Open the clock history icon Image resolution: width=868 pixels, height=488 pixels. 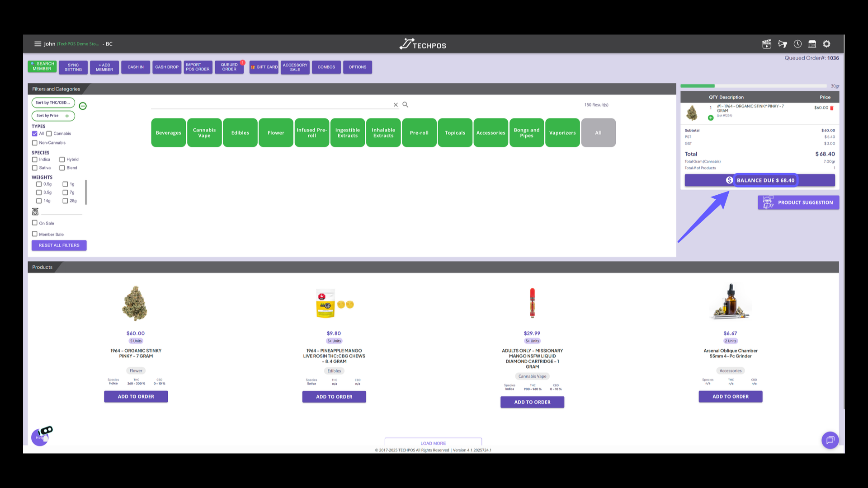pos(797,44)
